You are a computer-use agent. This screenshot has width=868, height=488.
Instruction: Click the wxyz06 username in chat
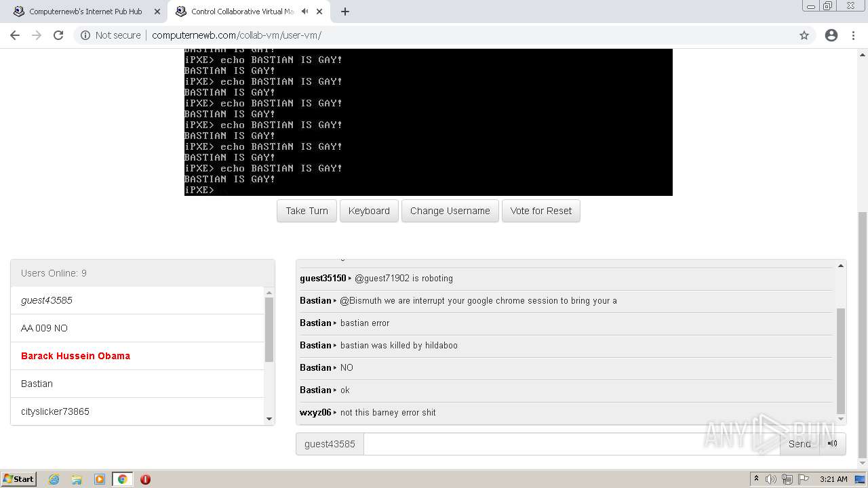(x=315, y=412)
